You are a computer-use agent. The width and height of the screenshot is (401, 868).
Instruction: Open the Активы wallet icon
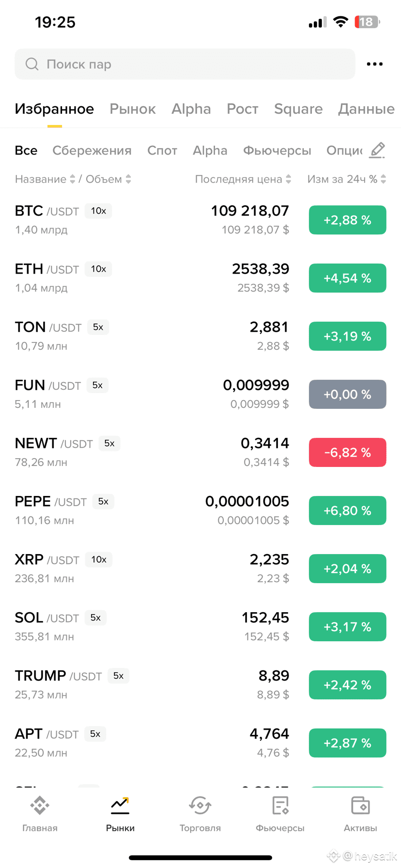pos(360,806)
